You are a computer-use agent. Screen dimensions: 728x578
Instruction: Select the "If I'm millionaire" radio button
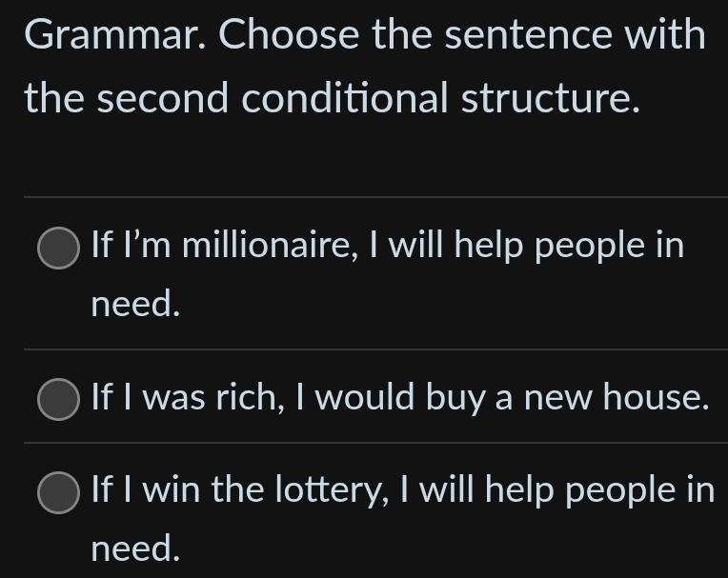[x=58, y=249]
